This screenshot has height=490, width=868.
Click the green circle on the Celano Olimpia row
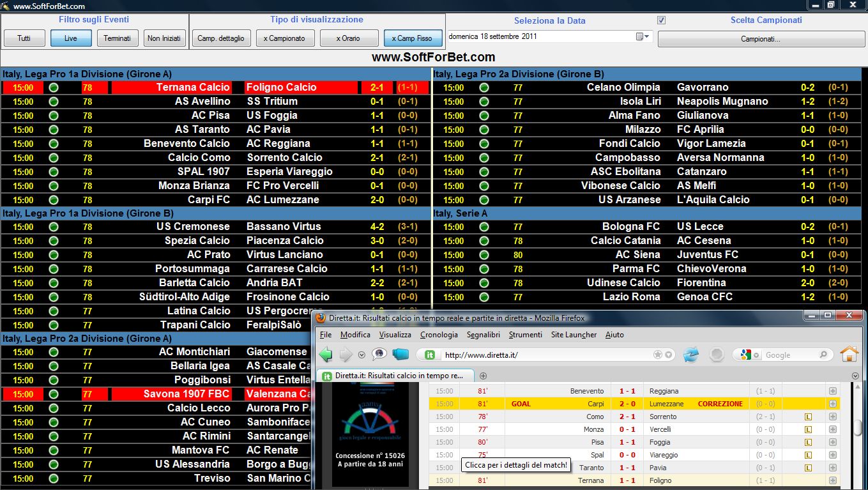[x=484, y=88]
